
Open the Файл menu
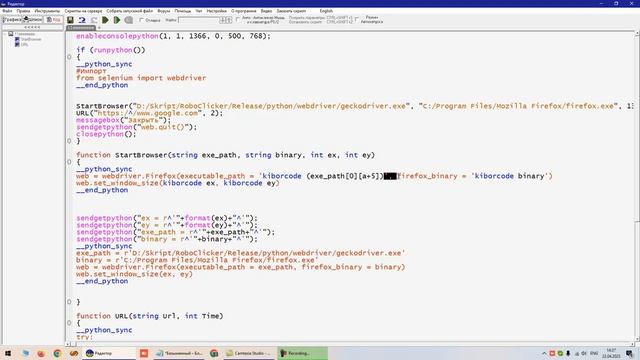7,11
